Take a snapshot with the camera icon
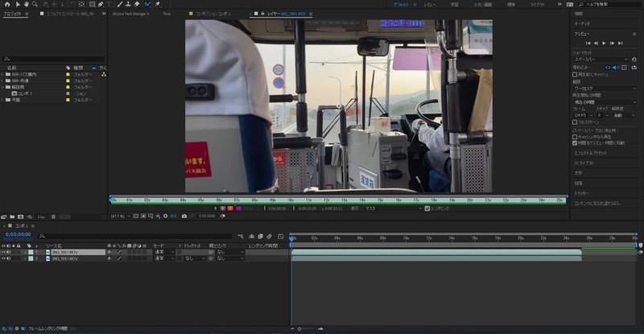644x334 pixels. 184,216
